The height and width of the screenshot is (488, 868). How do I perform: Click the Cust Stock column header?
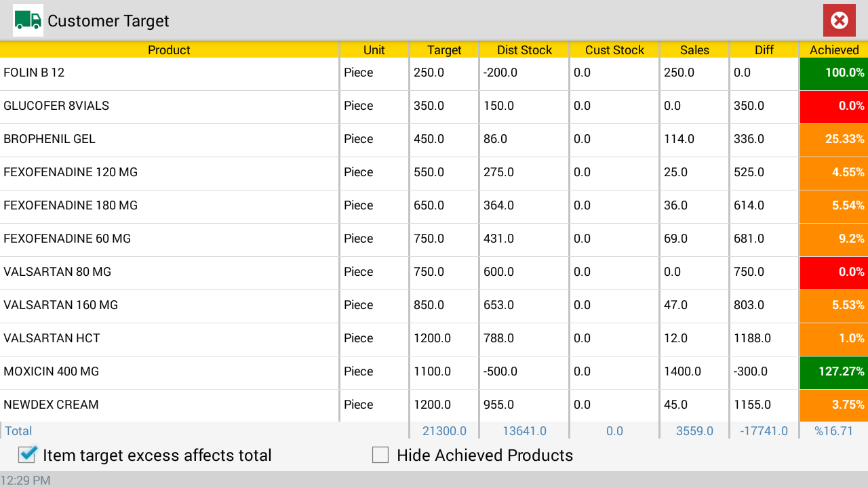click(614, 49)
